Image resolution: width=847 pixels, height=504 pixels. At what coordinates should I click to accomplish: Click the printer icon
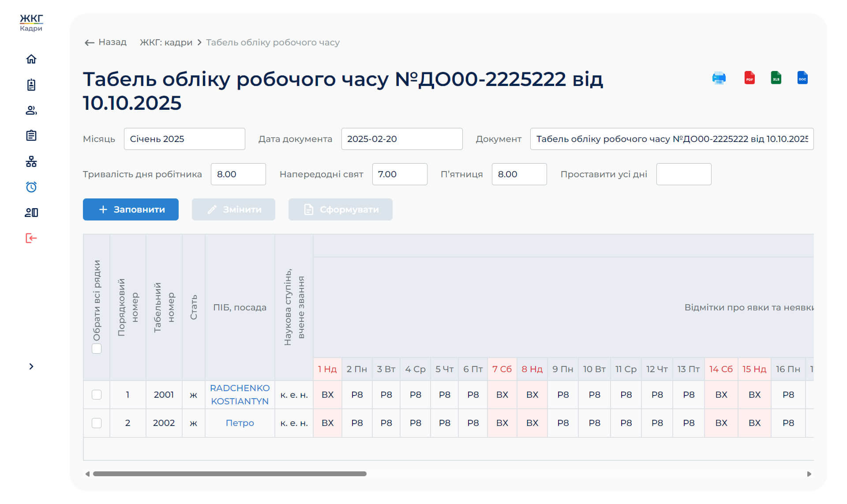pos(719,78)
